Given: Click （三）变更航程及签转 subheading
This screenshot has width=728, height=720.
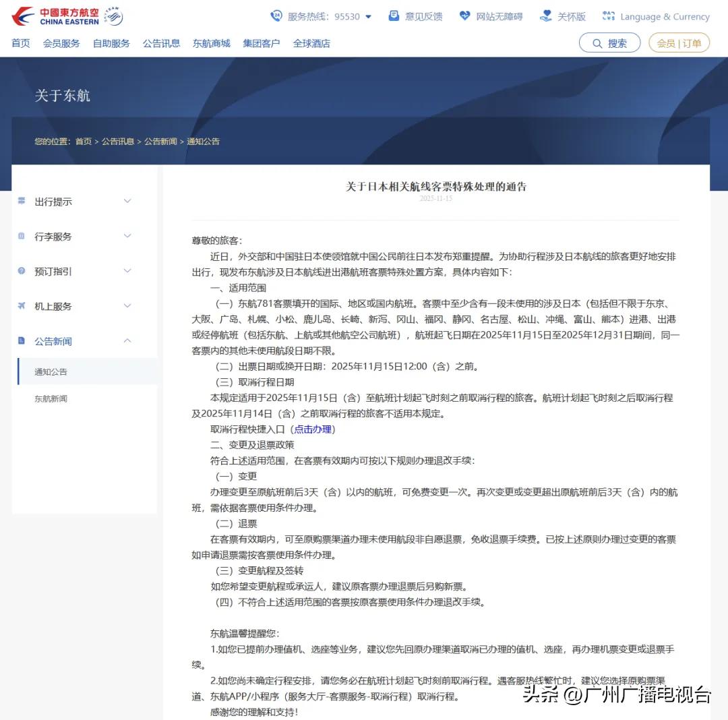Looking at the screenshot, I should tap(259, 570).
